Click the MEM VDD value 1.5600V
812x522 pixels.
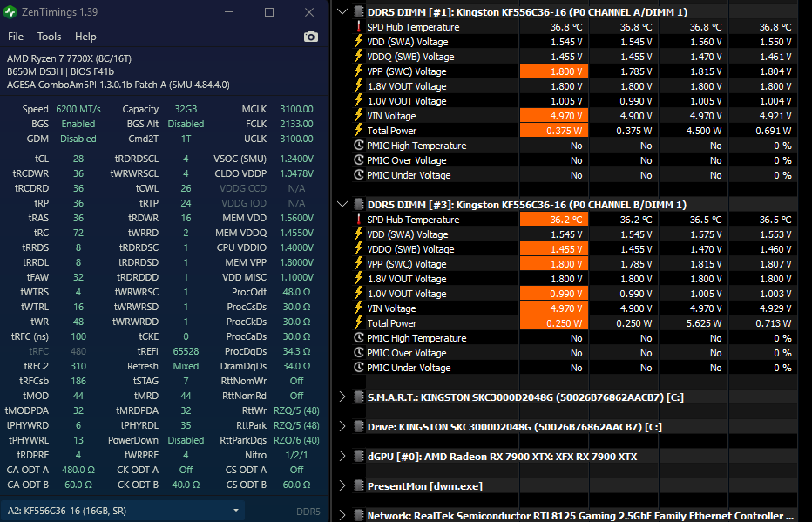coord(296,218)
